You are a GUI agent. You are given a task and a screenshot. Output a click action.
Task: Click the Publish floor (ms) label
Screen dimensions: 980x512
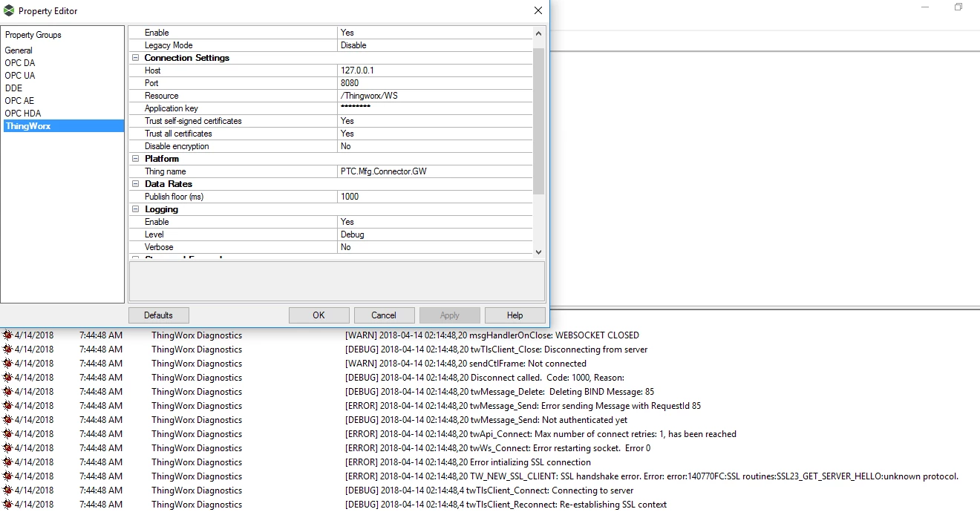coord(174,197)
